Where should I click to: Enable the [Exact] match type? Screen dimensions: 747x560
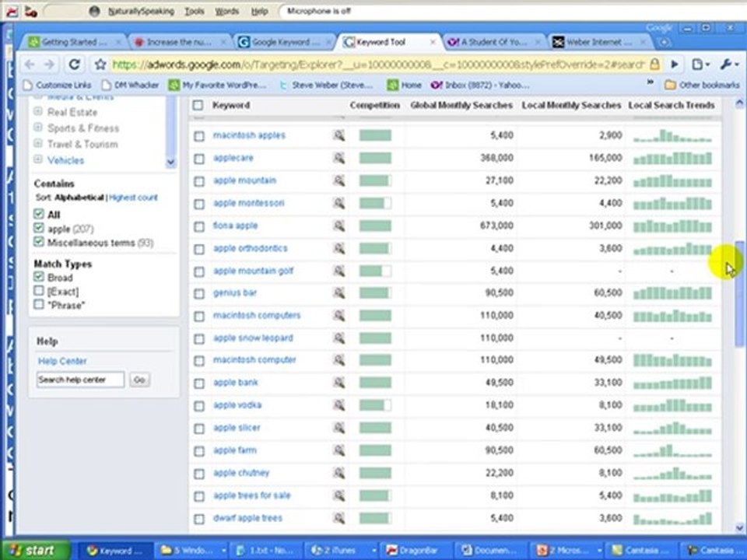click(x=39, y=290)
